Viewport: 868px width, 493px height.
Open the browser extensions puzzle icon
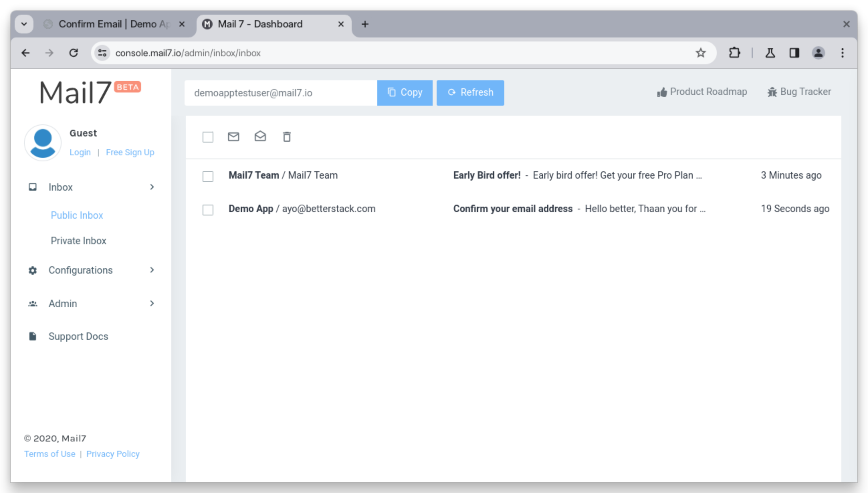[x=734, y=53]
